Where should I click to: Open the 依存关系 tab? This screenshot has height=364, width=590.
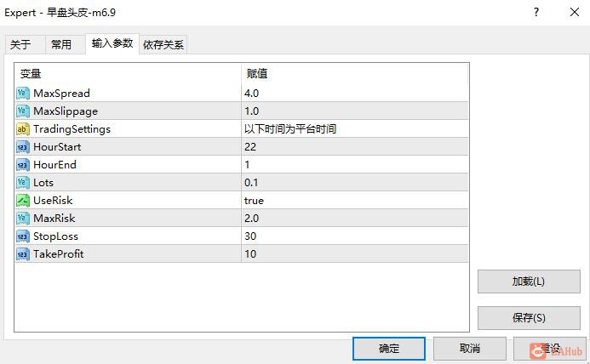pos(163,45)
